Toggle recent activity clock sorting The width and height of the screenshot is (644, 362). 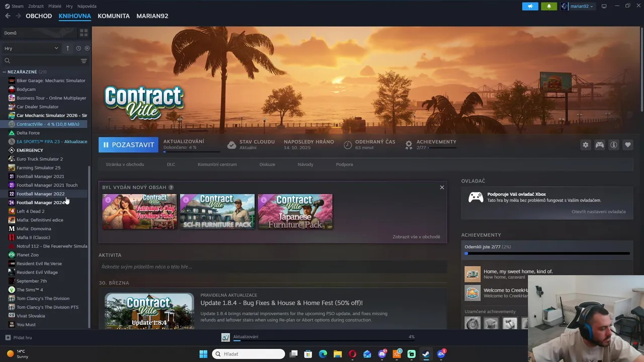(x=78, y=48)
